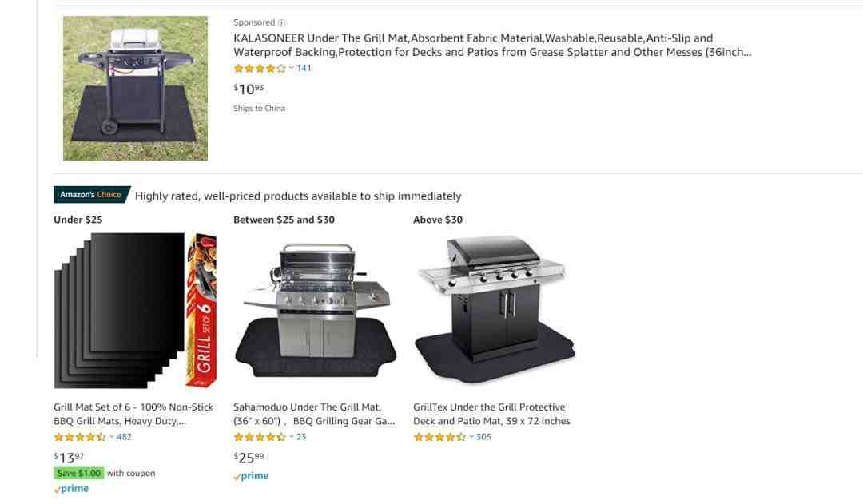Image resolution: width=863 pixels, height=504 pixels.
Task: Click the KALASONEER star rating icons
Action: (259, 69)
